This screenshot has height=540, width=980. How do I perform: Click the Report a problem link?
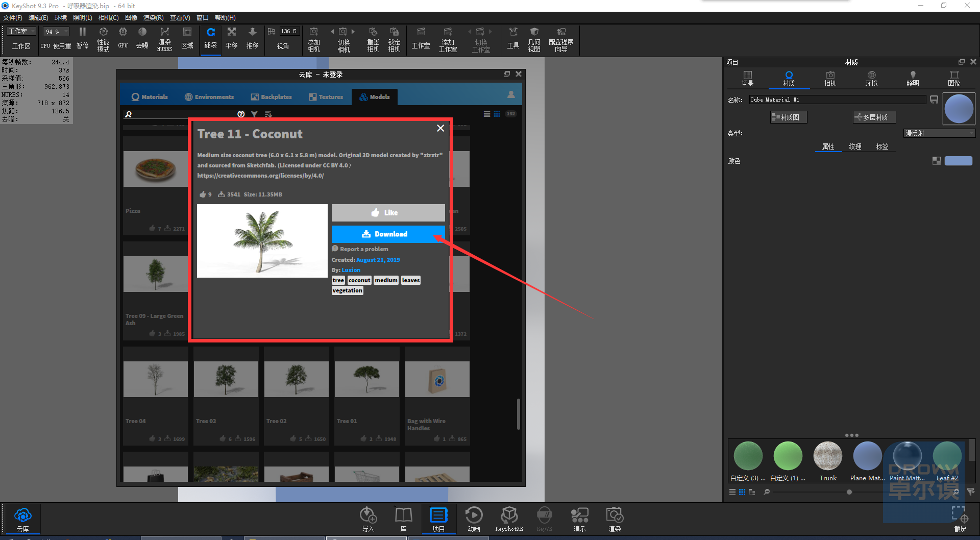(360, 249)
